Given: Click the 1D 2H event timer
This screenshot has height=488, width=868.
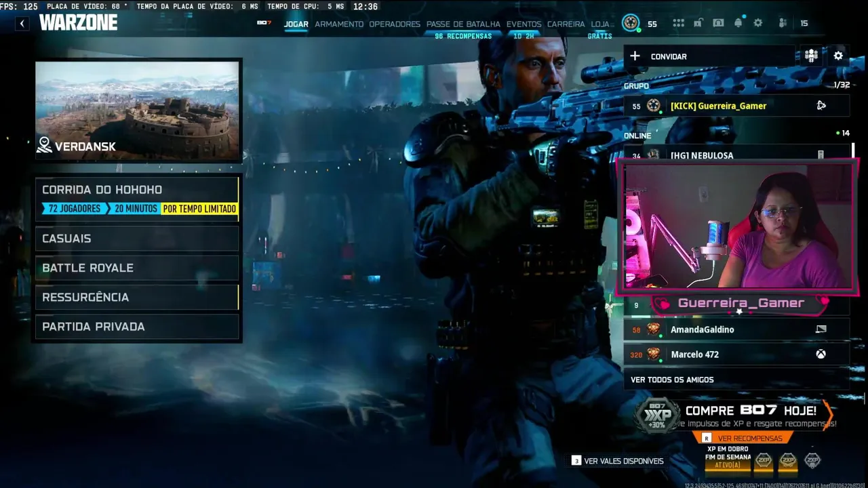Looking at the screenshot, I should click(524, 36).
